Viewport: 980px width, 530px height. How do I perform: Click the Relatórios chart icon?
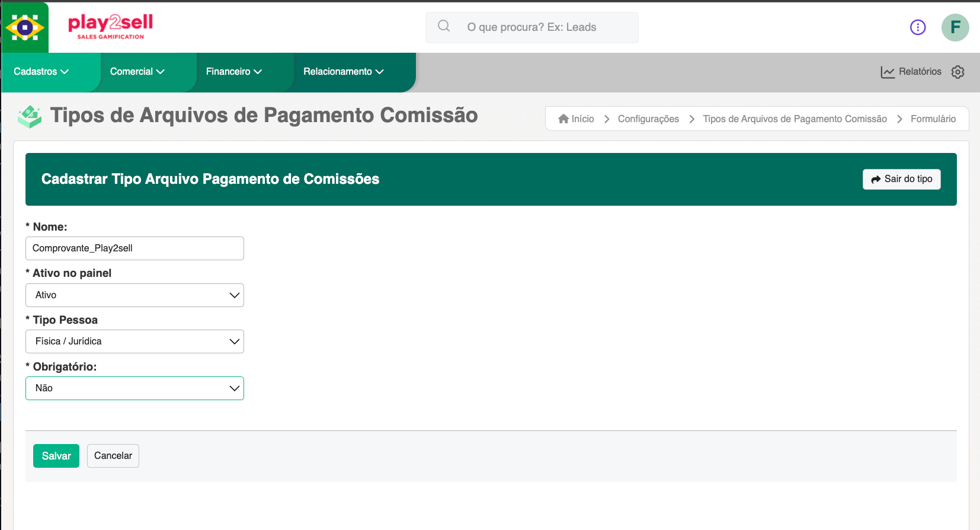(x=888, y=72)
